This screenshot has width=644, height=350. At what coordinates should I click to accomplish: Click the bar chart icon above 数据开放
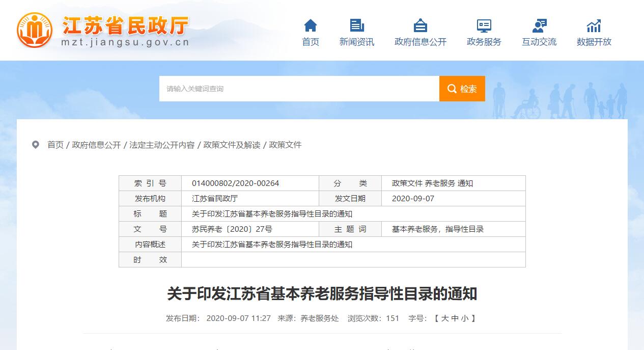594,25
